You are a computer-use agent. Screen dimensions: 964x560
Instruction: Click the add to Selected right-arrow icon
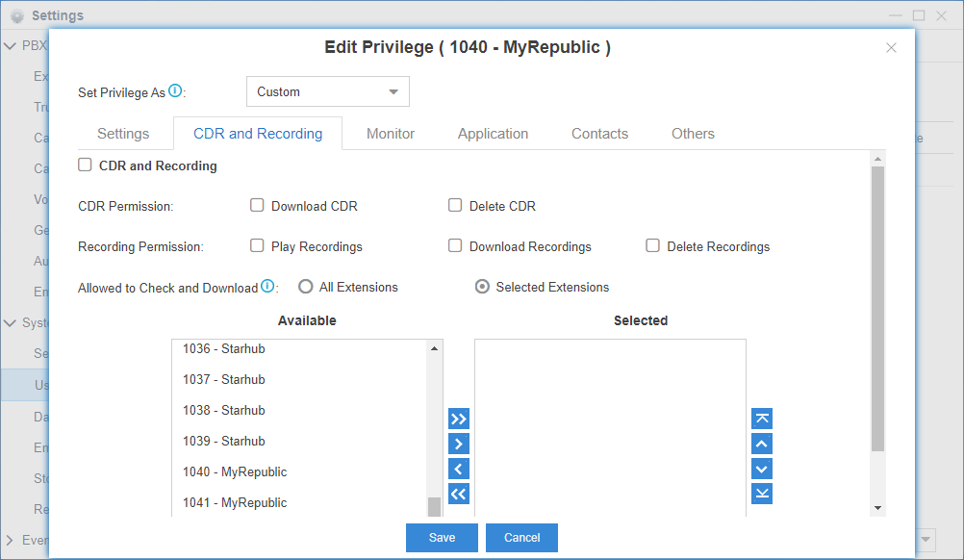point(459,444)
